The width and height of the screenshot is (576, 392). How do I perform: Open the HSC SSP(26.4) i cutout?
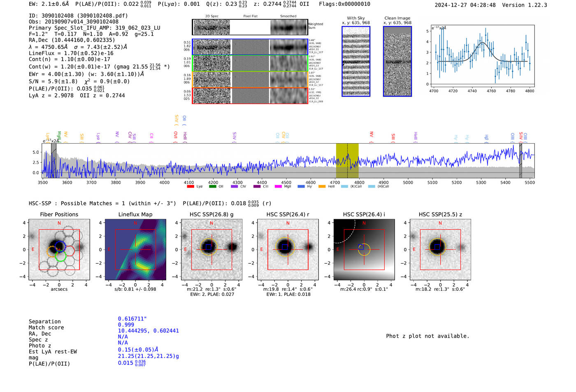click(x=364, y=250)
